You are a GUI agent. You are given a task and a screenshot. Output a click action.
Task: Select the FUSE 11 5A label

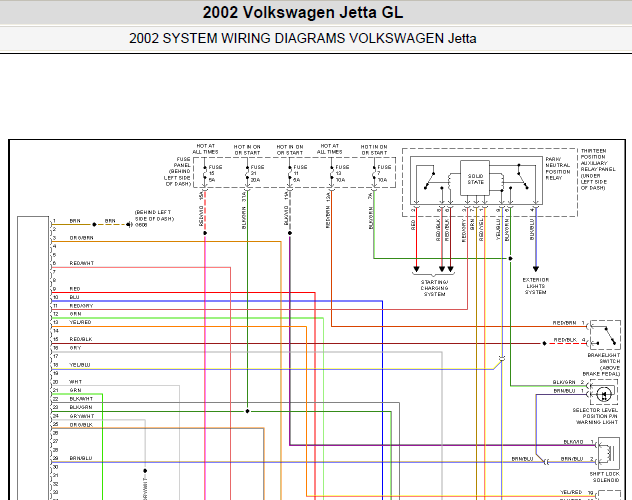click(300, 173)
